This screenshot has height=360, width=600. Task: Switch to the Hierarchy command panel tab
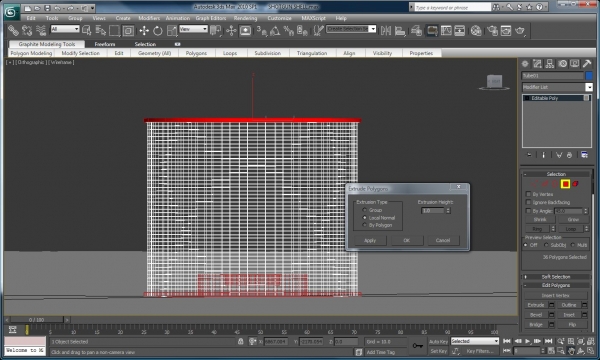point(550,64)
